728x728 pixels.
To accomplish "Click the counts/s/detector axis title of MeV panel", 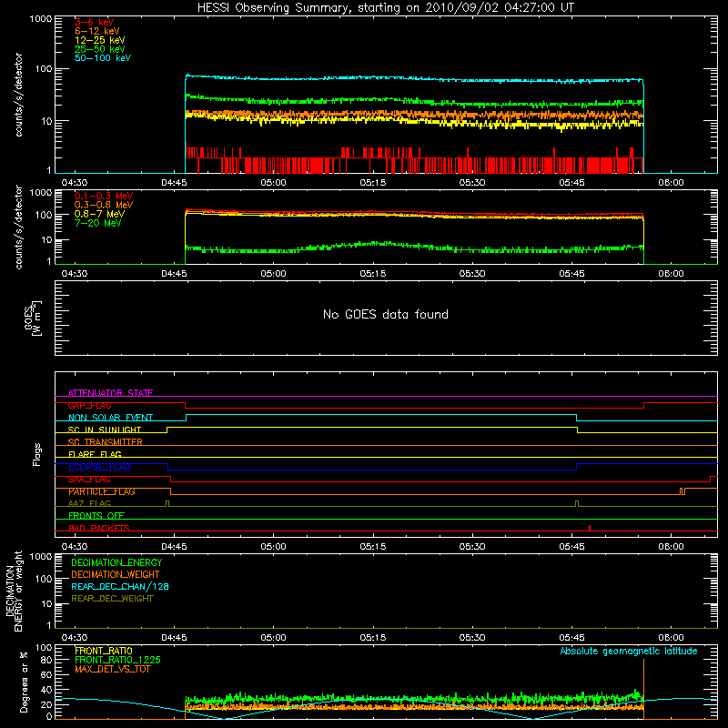I will coord(18,227).
